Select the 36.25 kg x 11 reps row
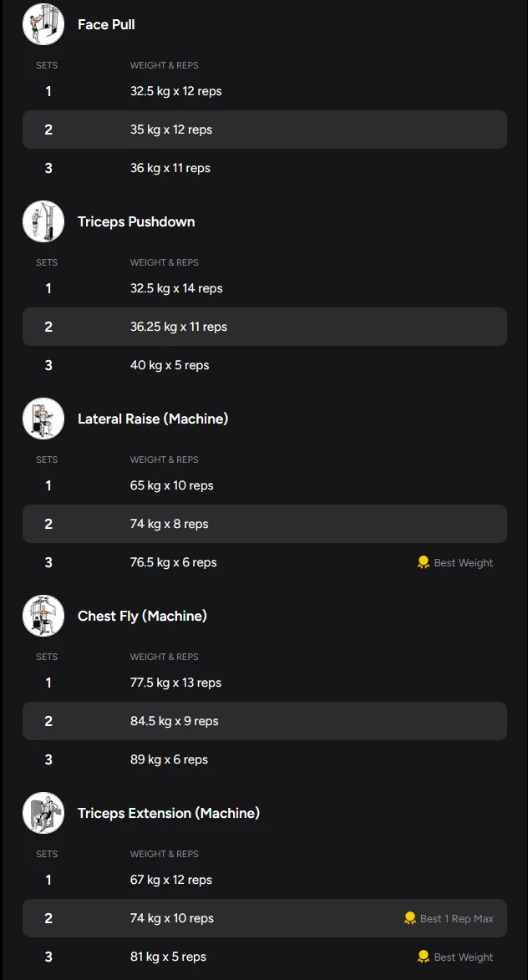The width and height of the screenshot is (528, 980). (264, 327)
